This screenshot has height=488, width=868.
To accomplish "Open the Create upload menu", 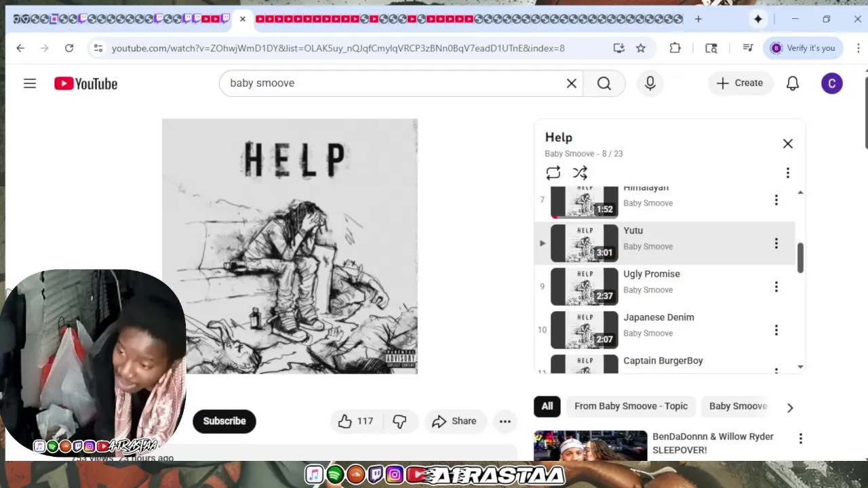I will point(740,83).
